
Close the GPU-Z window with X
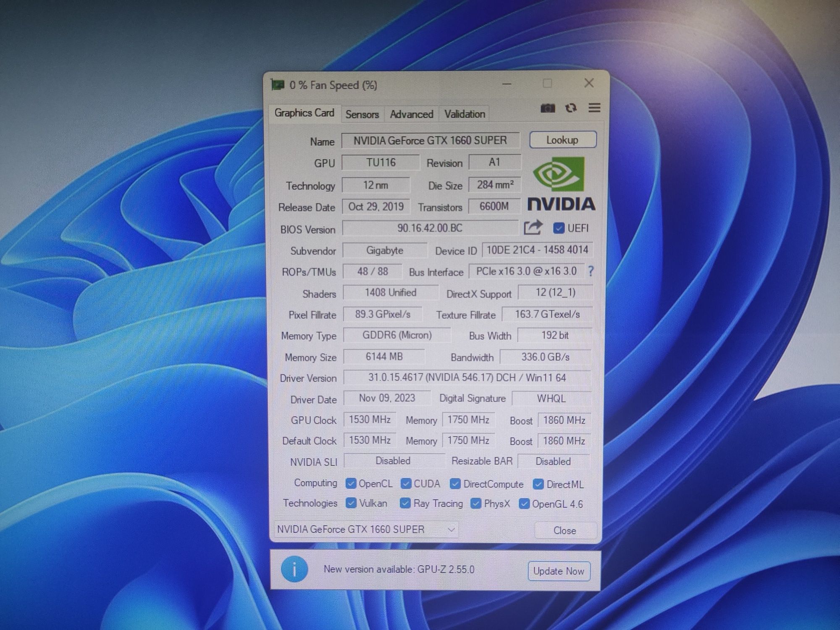[589, 83]
